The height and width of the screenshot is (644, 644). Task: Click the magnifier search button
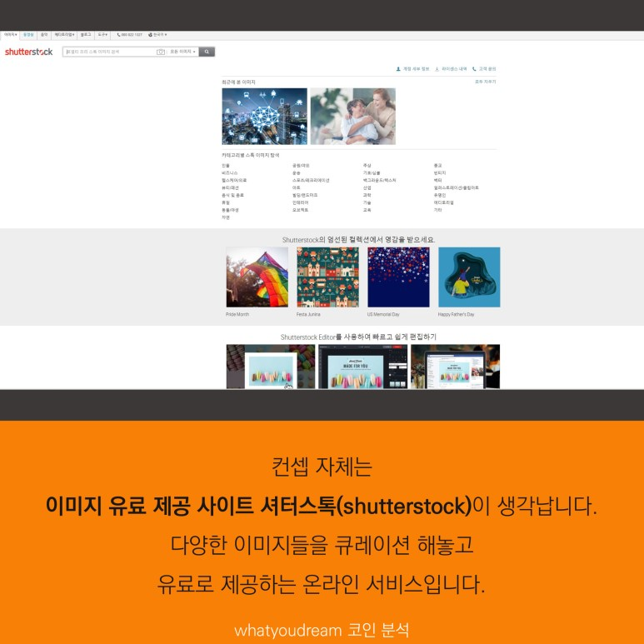[x=207, y=52]
